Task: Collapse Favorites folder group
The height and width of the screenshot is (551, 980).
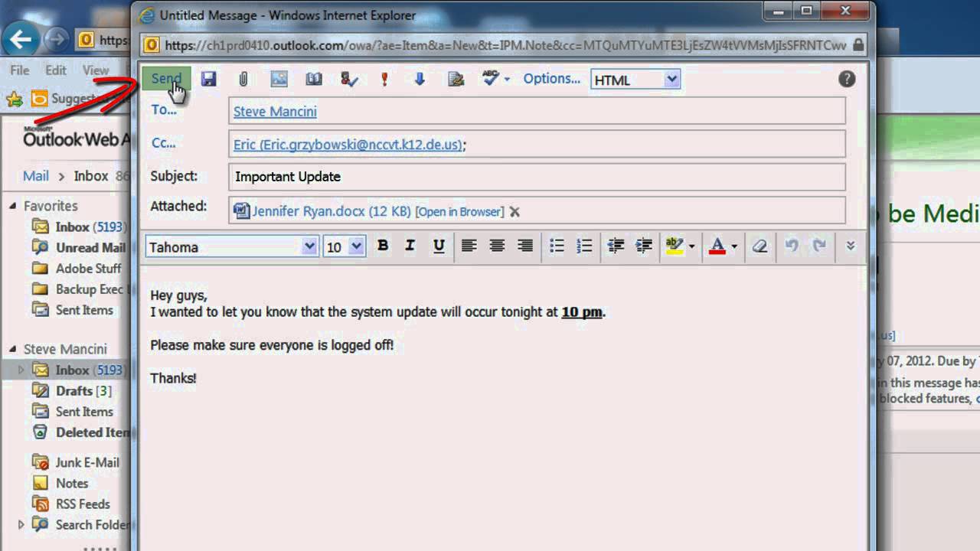Action: pyautogui.click(x=12, y=206)
